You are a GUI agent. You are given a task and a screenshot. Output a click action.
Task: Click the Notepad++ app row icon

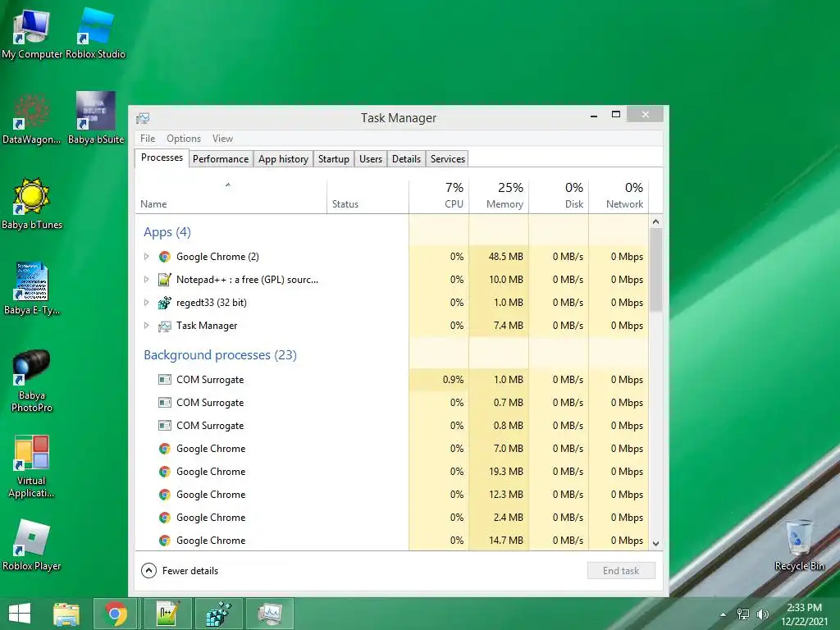[x=164, y=280]
